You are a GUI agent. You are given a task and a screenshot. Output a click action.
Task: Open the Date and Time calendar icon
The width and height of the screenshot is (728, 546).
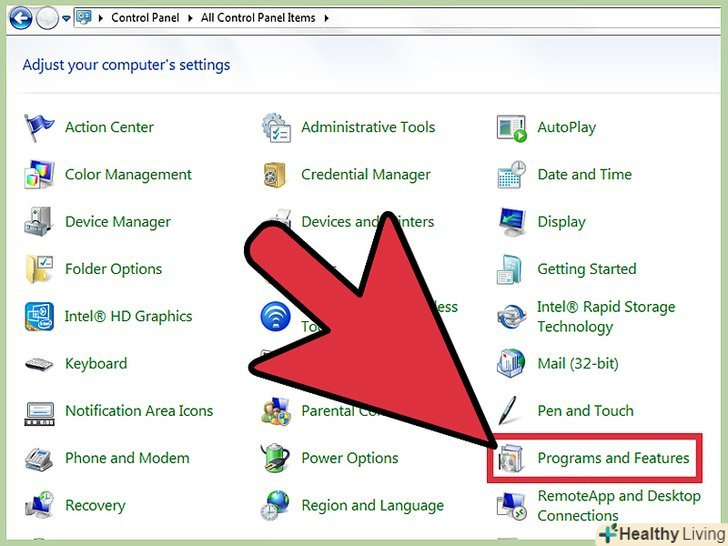(x=512, y=175)
